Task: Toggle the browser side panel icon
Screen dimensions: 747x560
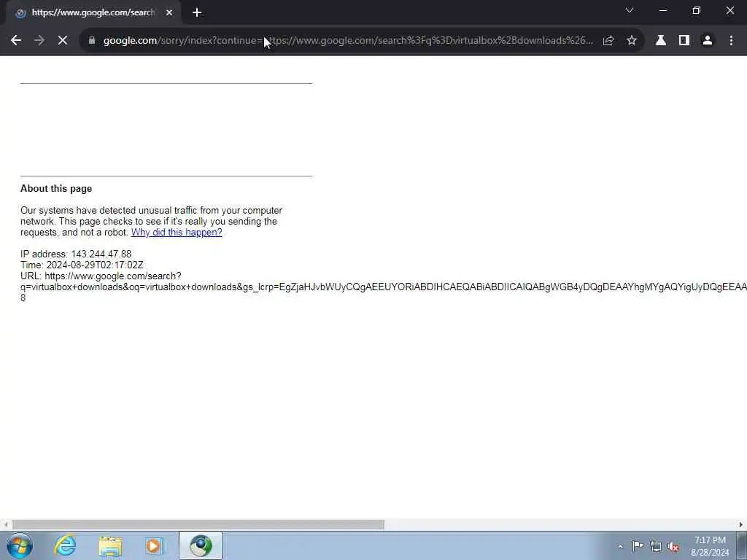Action: pos(684,41)
